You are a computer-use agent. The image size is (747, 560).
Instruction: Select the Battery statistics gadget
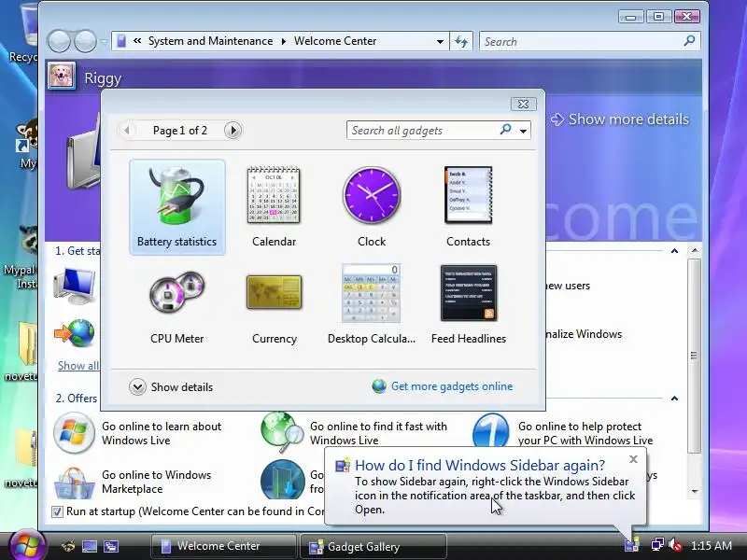pos(176,207)
